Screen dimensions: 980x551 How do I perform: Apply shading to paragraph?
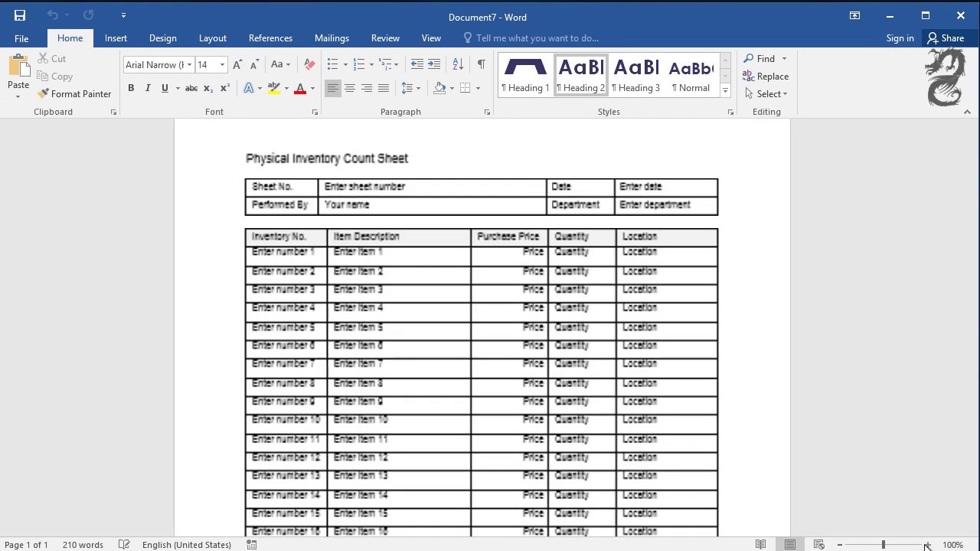coord(439,89)
